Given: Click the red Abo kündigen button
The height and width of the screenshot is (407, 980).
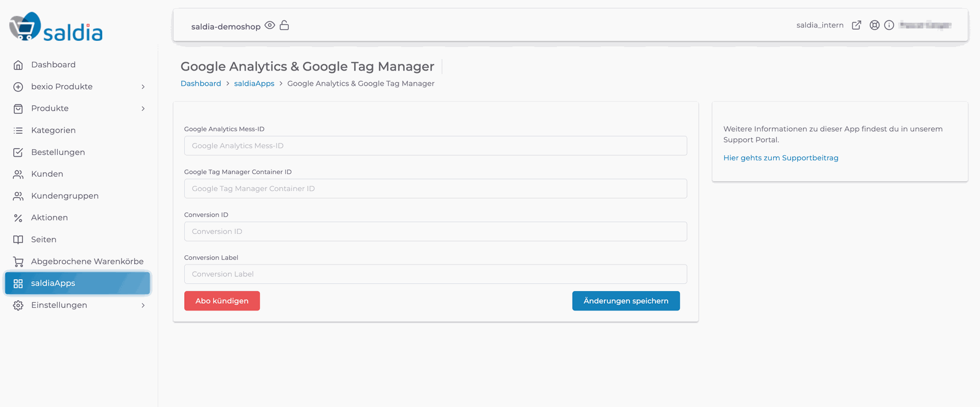Looking at the screenshot, I should pyautogui.click(x=222, y=301).
